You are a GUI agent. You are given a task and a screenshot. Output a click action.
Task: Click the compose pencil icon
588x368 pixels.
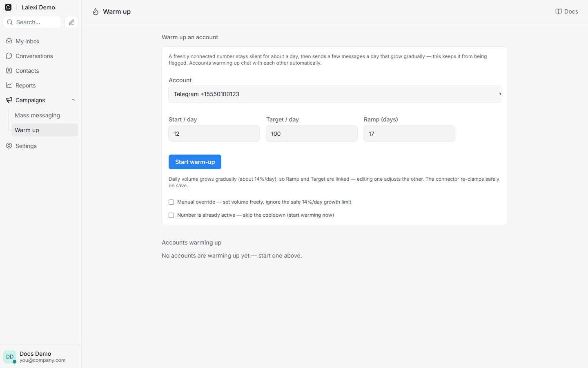point(71,22)
